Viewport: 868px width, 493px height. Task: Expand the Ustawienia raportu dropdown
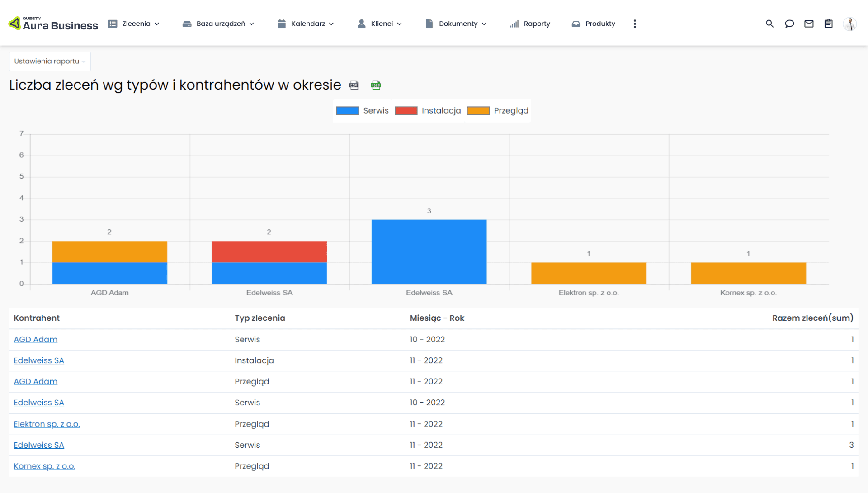click(50, 62)
